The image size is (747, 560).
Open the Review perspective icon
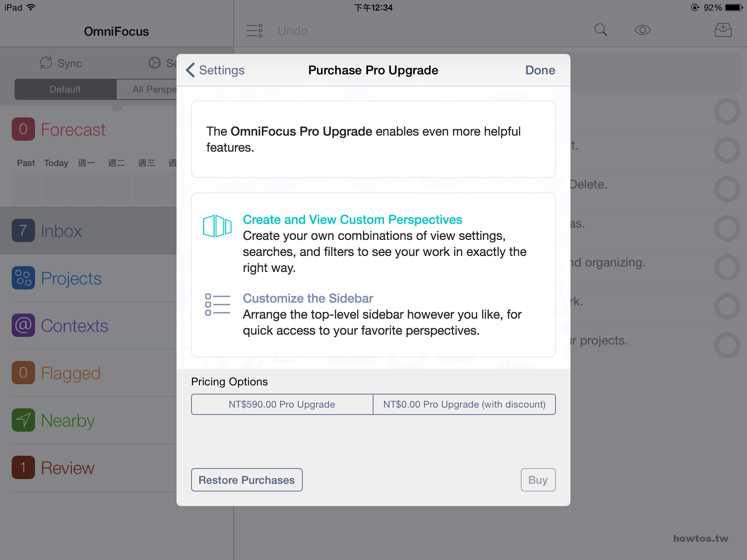(x=23, y=467)
